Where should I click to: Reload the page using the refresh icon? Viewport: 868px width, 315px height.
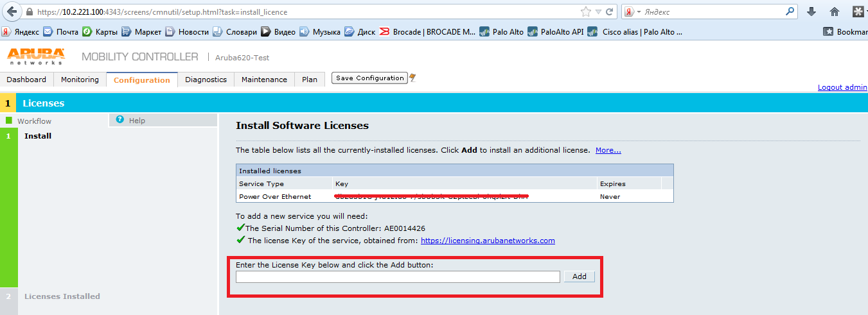609,12
